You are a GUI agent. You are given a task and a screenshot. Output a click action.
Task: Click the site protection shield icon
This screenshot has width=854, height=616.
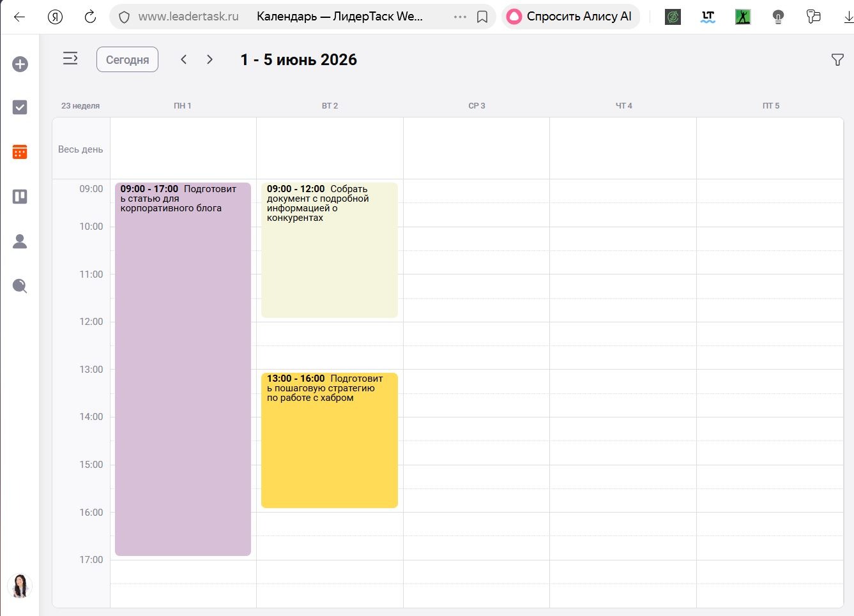125,17
